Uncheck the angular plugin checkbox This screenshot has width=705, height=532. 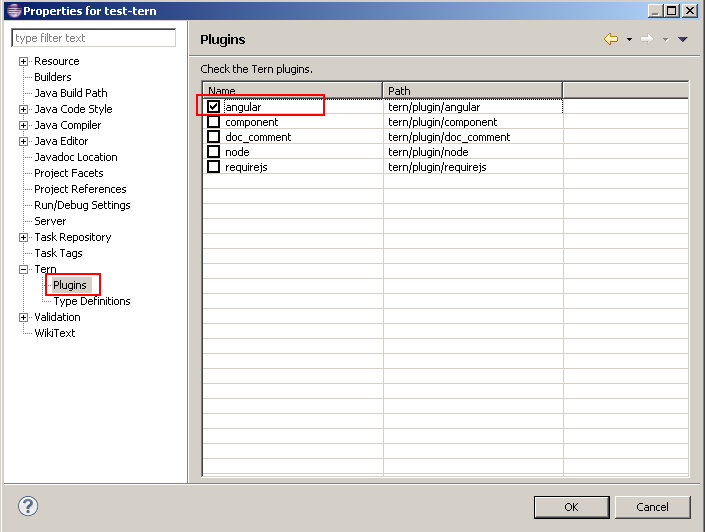(x=213, y=107)
